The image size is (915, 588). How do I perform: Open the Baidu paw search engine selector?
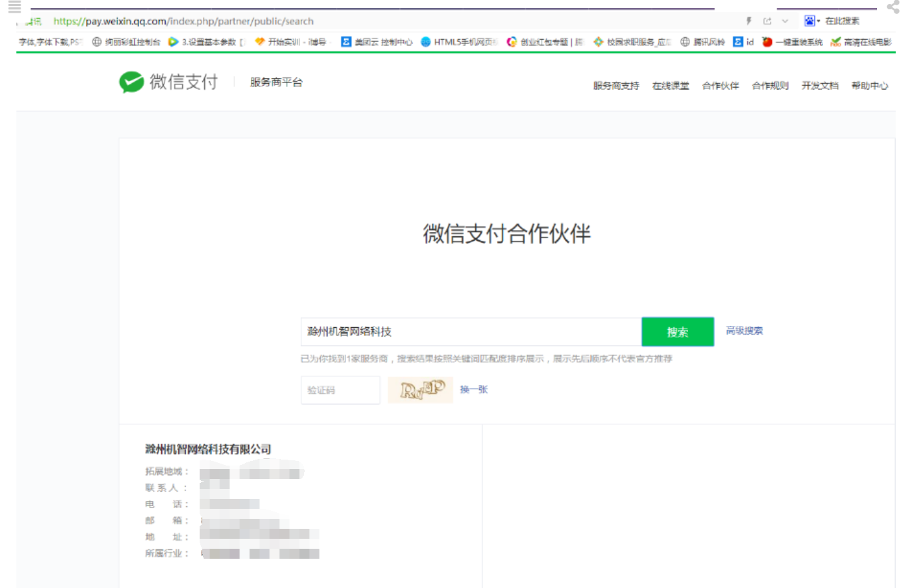(x=812, y=21)
